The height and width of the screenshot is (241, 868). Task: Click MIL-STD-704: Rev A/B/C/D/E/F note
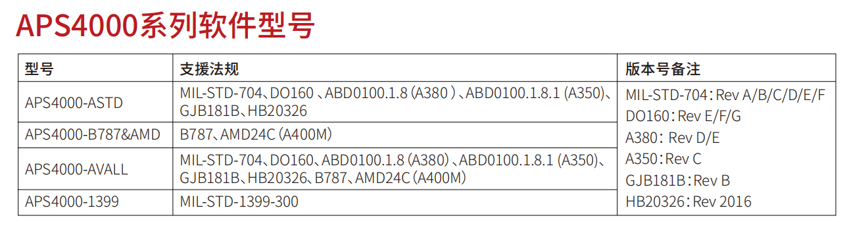[725, 95]
